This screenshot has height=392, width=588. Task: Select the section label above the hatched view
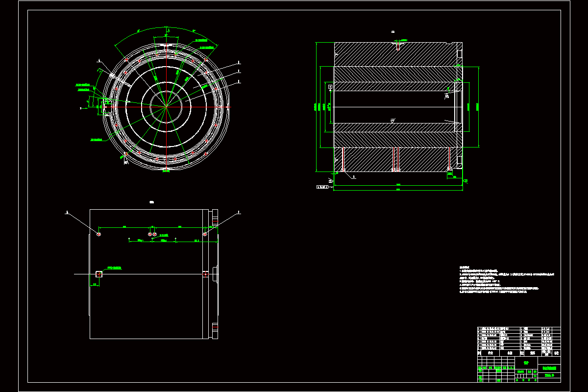393,32
